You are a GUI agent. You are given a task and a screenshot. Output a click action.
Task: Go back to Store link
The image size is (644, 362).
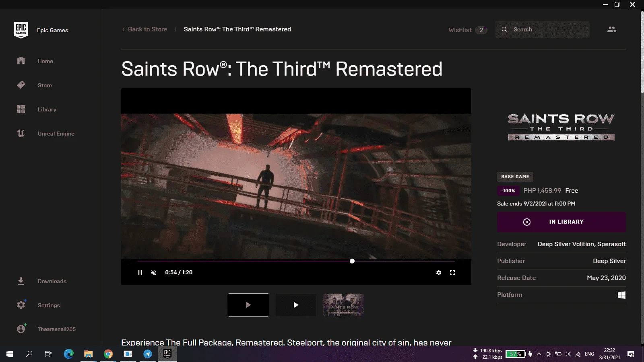[145, 29]
